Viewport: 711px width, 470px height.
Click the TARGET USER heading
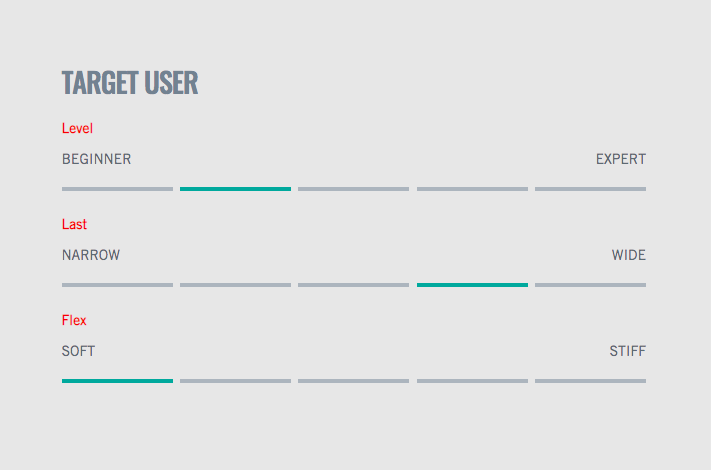click(x=130, y=83)
